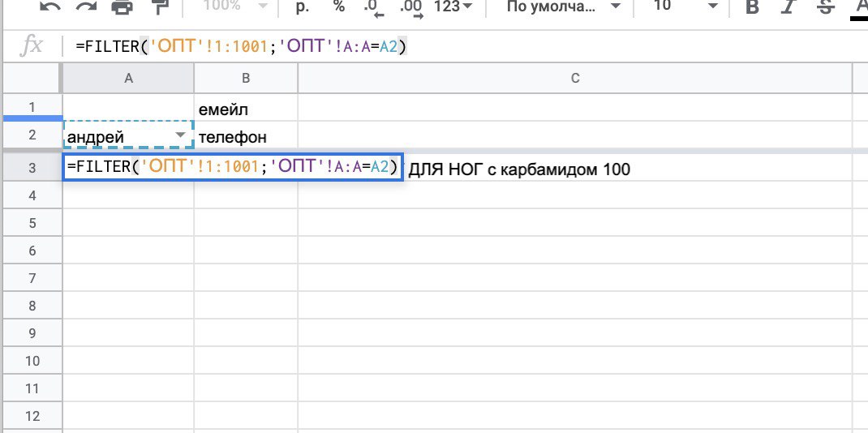Screen dimensions: 868x433
Task: Click the cell editor with FILTER formula
Action: 233,166
